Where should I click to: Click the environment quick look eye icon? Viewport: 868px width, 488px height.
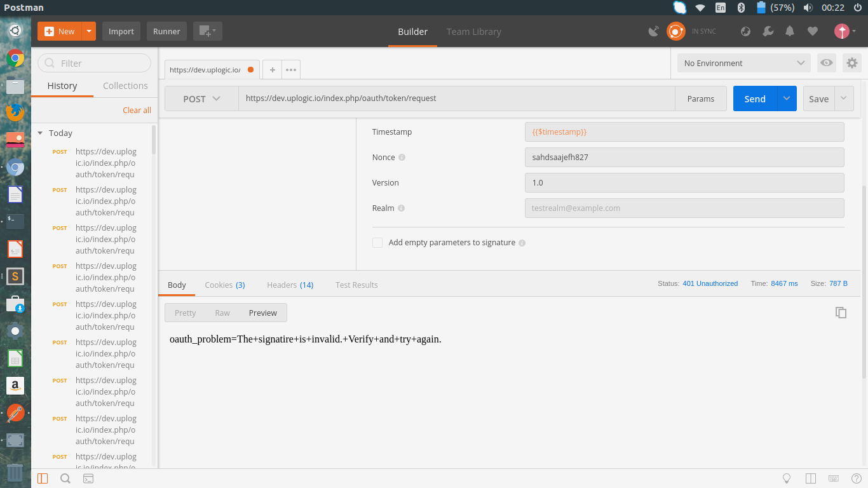[x=826, y=63]
